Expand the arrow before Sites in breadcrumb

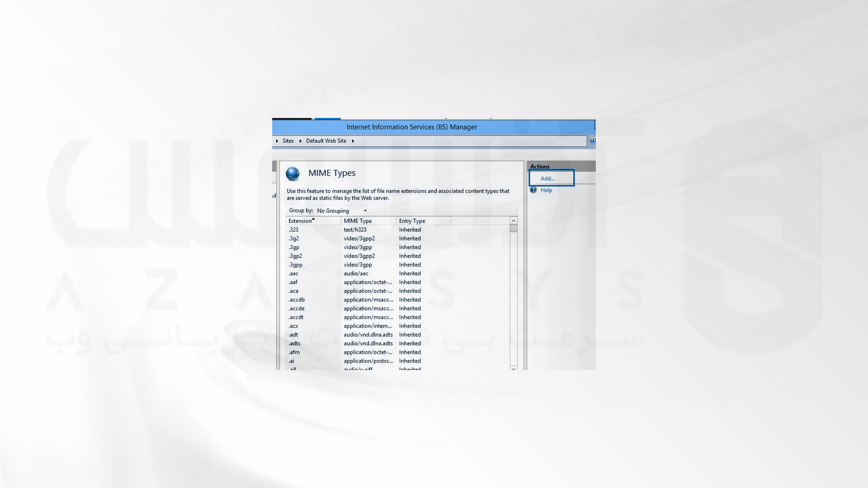click(277, 141)
